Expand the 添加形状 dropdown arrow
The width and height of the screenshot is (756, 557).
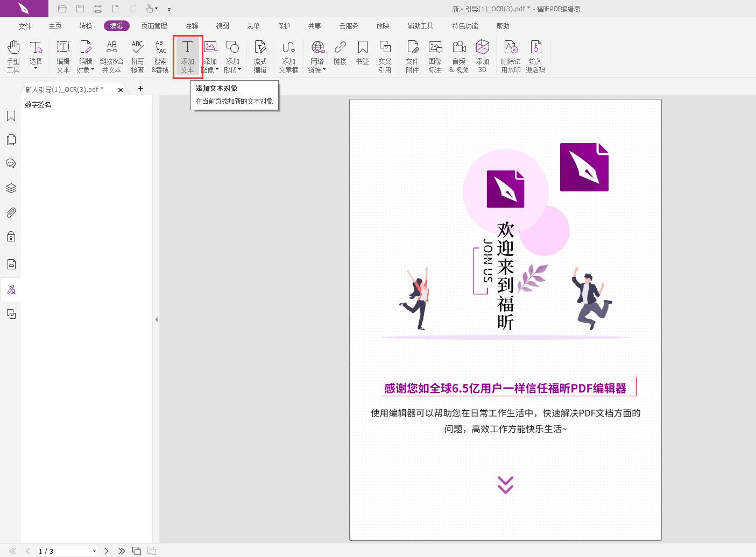(x=238, y=70)
